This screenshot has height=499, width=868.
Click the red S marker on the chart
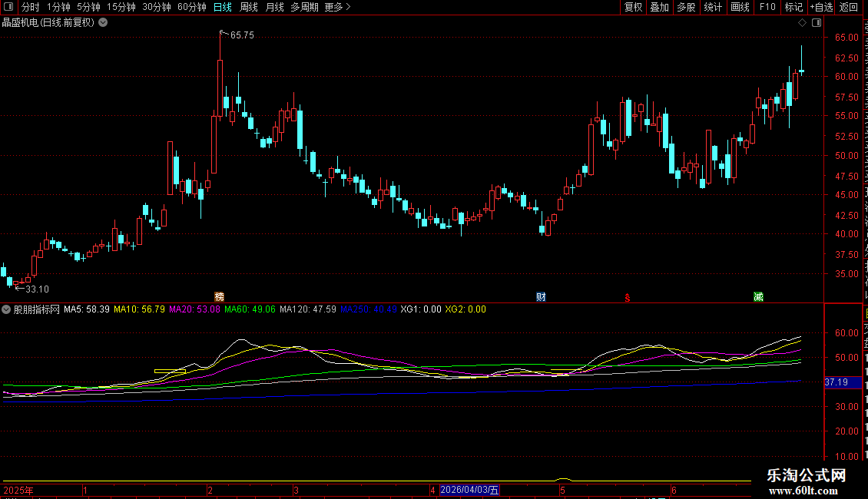(628, 298)
